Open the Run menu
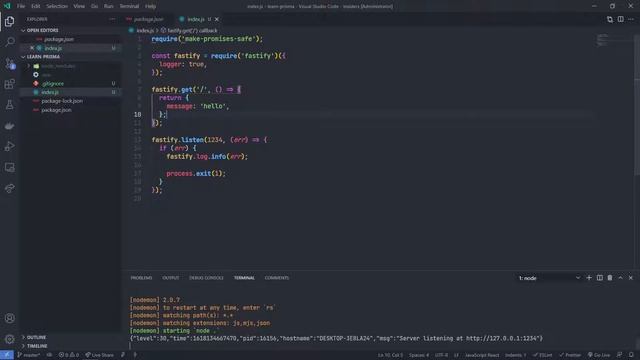The width and height of the screenshot is (640, 360). tap(109, 6)
